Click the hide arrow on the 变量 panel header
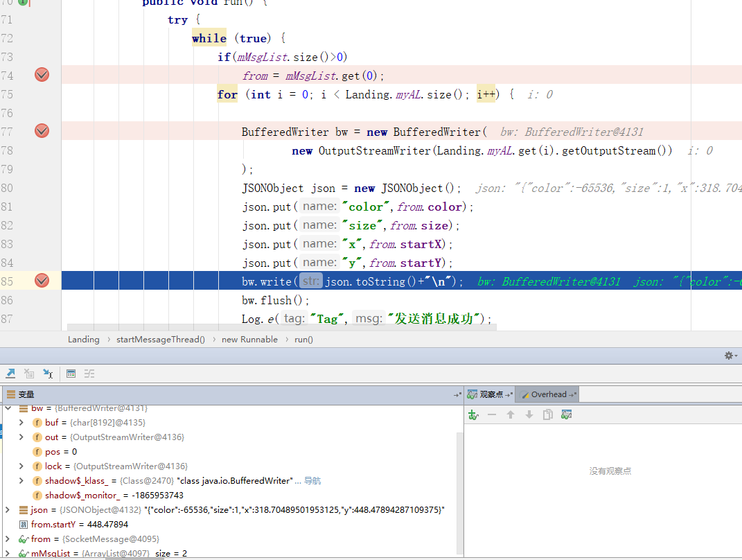Screen dimensions: 742x560 [457, 395]
